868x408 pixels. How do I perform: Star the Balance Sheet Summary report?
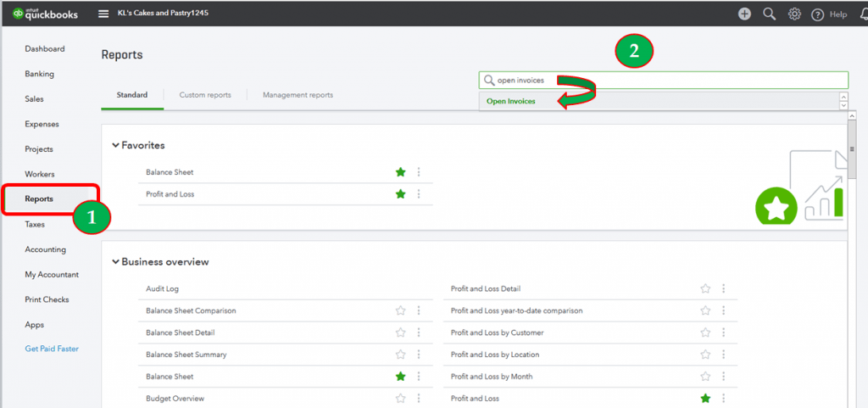401,355
